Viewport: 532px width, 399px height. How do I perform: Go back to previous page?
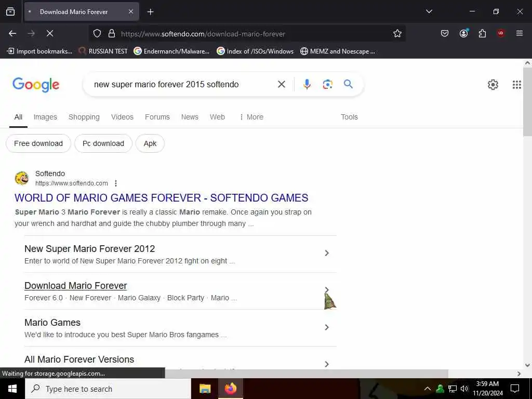point(12,33)
